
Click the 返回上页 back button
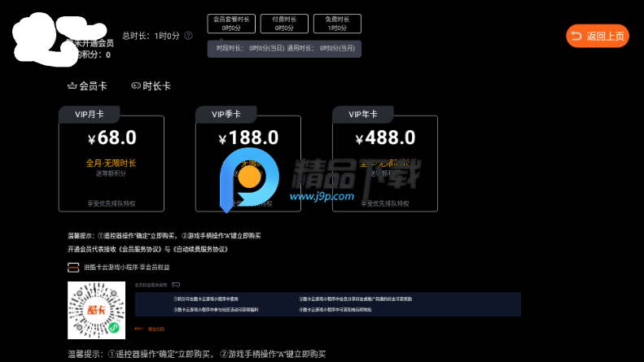[597, 36]
